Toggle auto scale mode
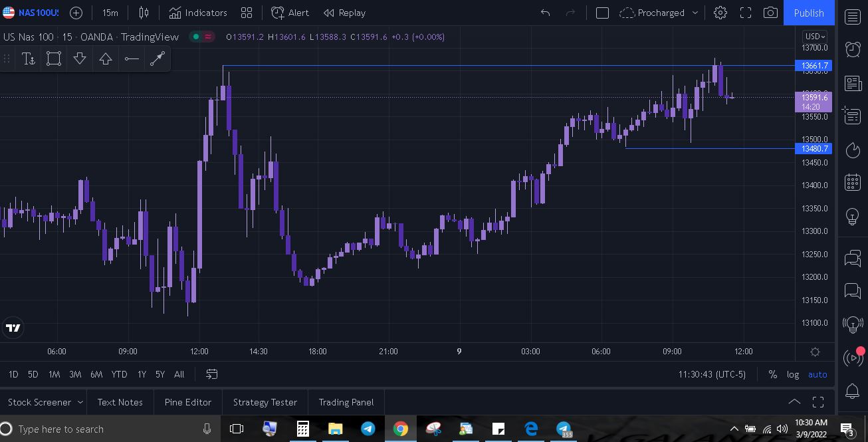Image resolution: width=868 pixels, height=442 pixels. 817,374
